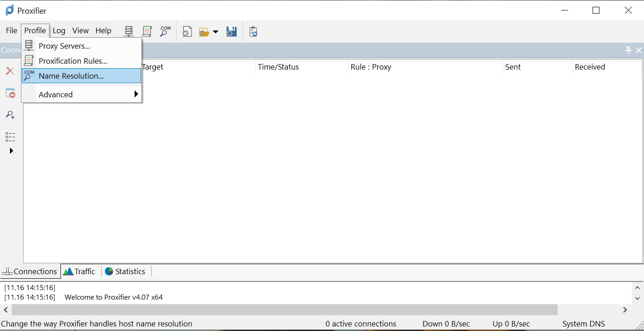The width and height of the screenshot is (644, 331).
Task: Select Proxification Rules... from Profile menu
Action: tap(73, 61)
